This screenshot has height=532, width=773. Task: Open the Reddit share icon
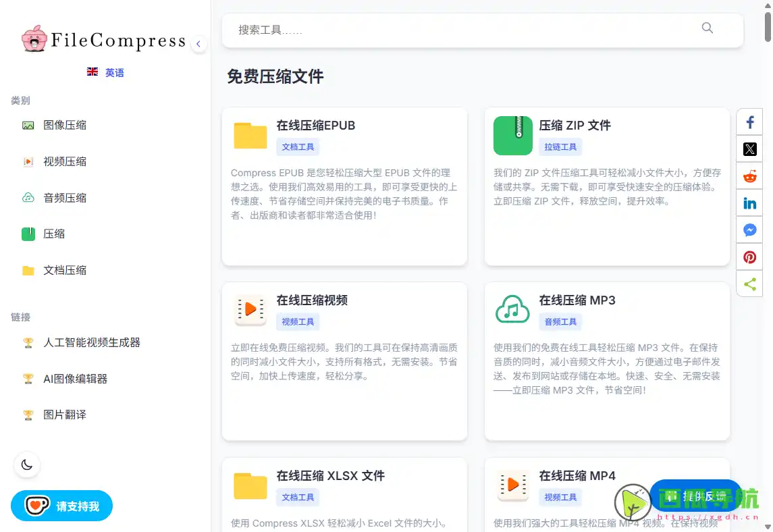click(749, 176)
